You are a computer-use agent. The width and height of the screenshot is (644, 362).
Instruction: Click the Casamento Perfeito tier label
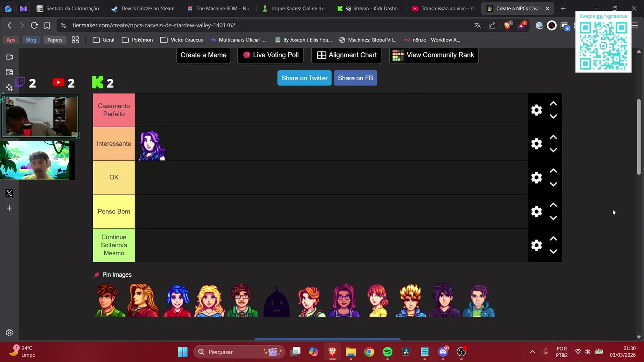[114, 110]
